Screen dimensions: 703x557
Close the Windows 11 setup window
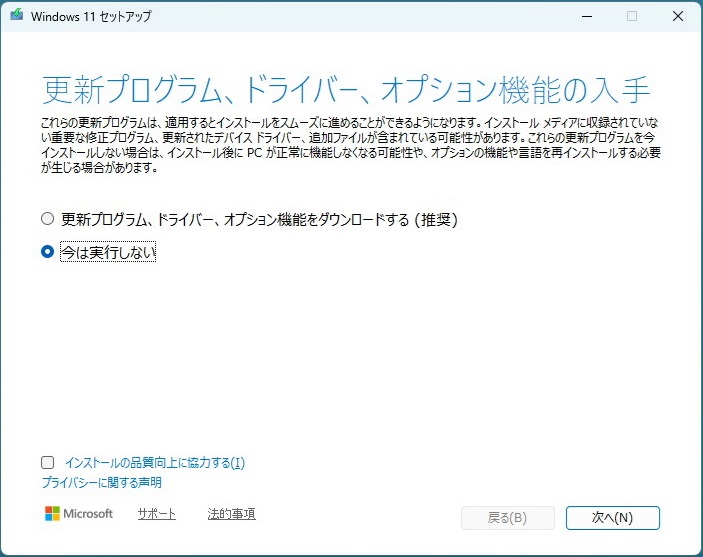point(678,16)
